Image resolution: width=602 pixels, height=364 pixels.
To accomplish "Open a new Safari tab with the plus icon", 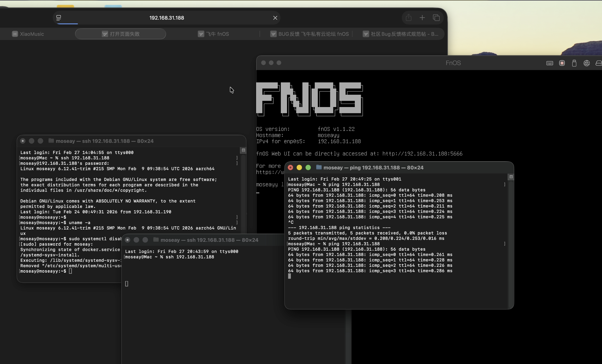I will point(422,18).
